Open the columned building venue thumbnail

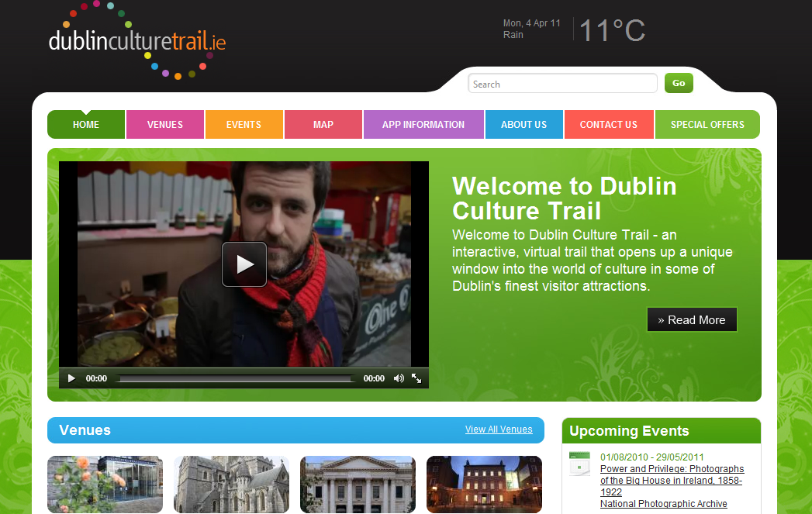click(358, 485)
